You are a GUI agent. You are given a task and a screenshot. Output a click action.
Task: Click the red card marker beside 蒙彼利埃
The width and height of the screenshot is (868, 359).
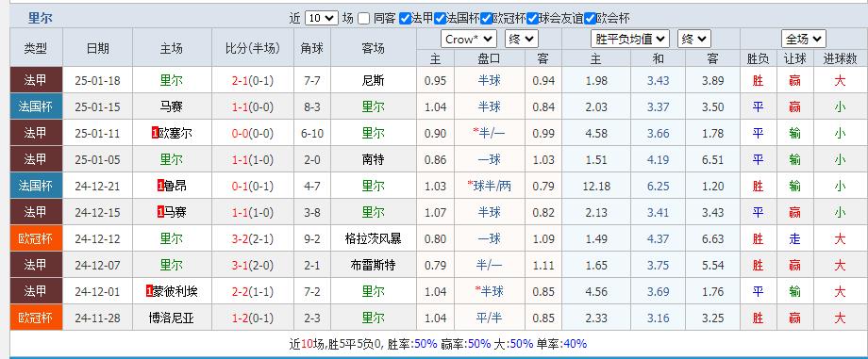(x=149, y=291)
